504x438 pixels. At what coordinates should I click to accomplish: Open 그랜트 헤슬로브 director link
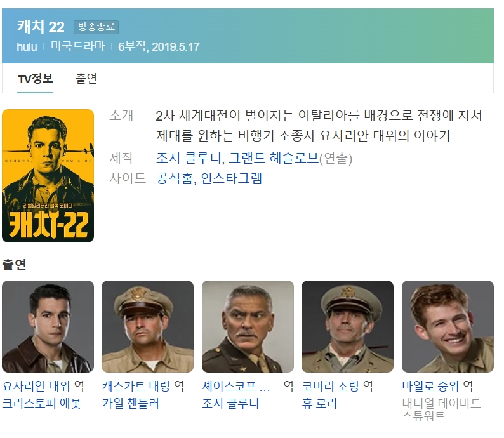(x=273, y=158)
